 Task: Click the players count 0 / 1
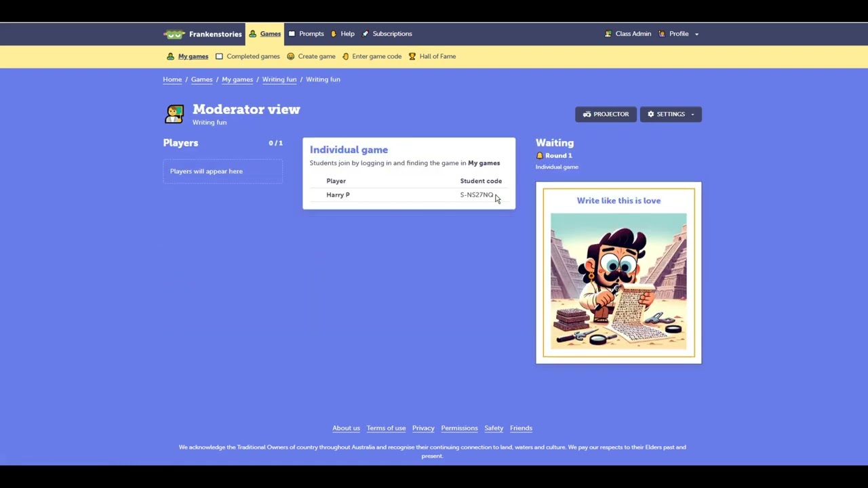pyautogui.click(x=275, y=143)
